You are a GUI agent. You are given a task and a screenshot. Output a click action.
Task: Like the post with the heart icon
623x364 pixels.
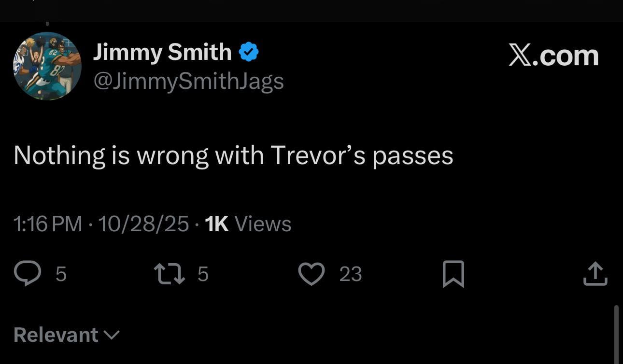point(311,274)
